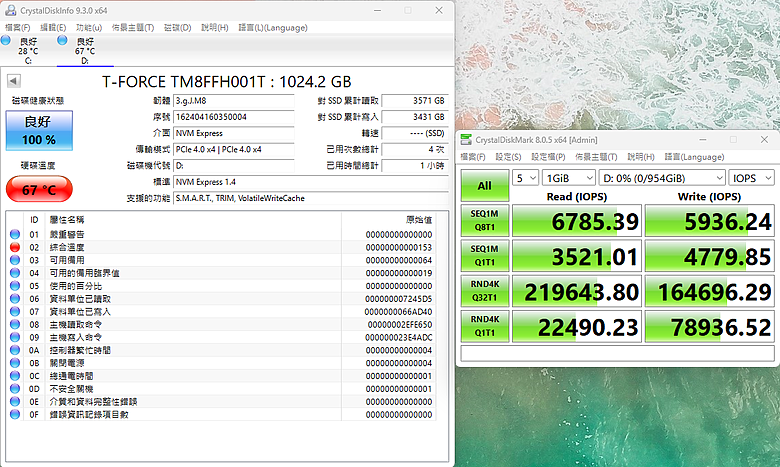Click the features field S.M.A.R.T., TRIM, VolatileWriteCache
The width and height of the screenshot is (780, 467).
point(311,198)
